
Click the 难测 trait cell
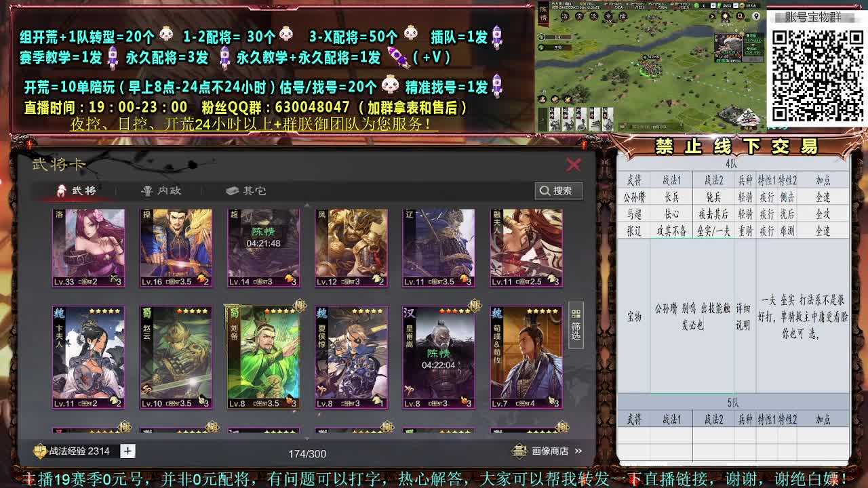787,231
